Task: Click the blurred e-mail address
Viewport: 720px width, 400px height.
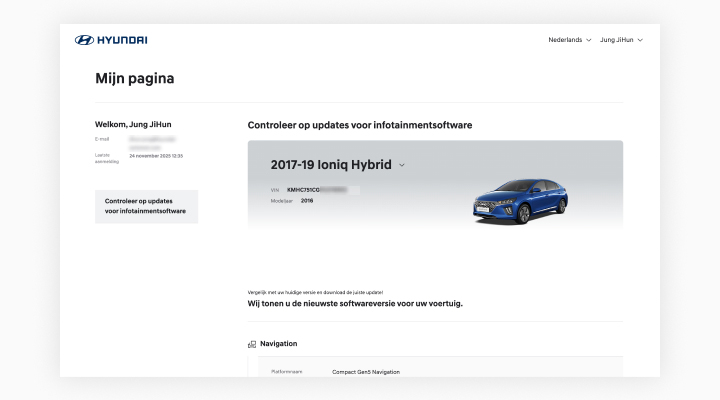Action: click(x=152, y=142)
